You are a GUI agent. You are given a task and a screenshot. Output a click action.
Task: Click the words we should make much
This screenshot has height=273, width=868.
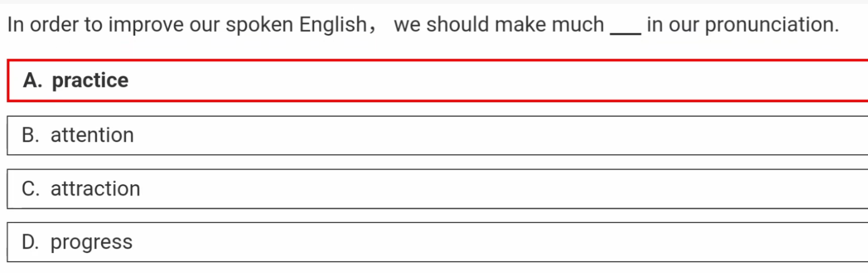pos(499,25)
